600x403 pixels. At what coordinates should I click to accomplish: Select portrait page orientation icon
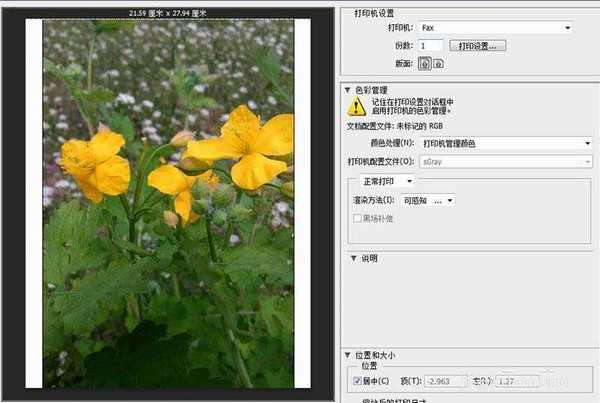424,63
